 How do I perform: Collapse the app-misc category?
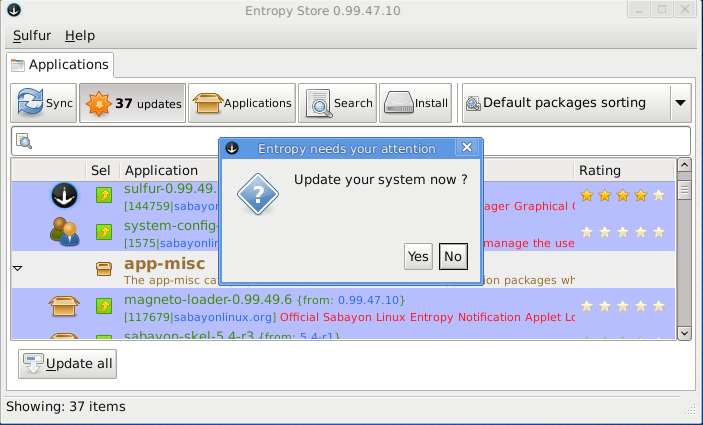point(17,268)
